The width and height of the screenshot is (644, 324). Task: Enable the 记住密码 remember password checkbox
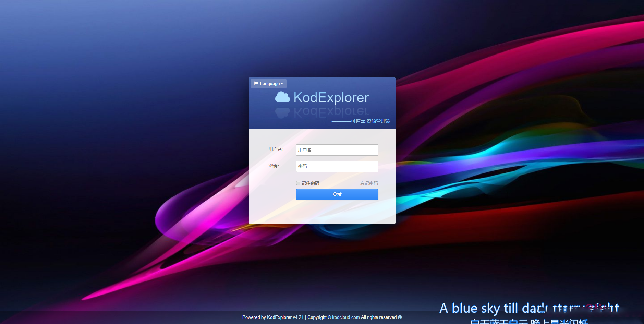tap(298, 183)
